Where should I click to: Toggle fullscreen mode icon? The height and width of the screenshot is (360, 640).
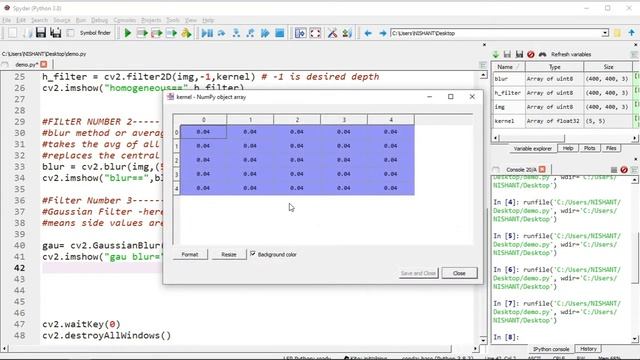pyautogui.click(x=315, y=33)
